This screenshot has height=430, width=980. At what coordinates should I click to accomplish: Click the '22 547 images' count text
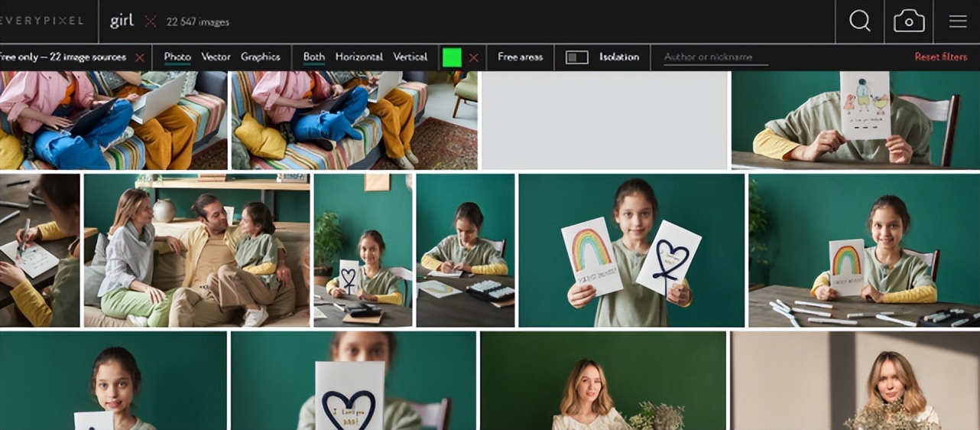pyautogui.click(x=198, y=22)
